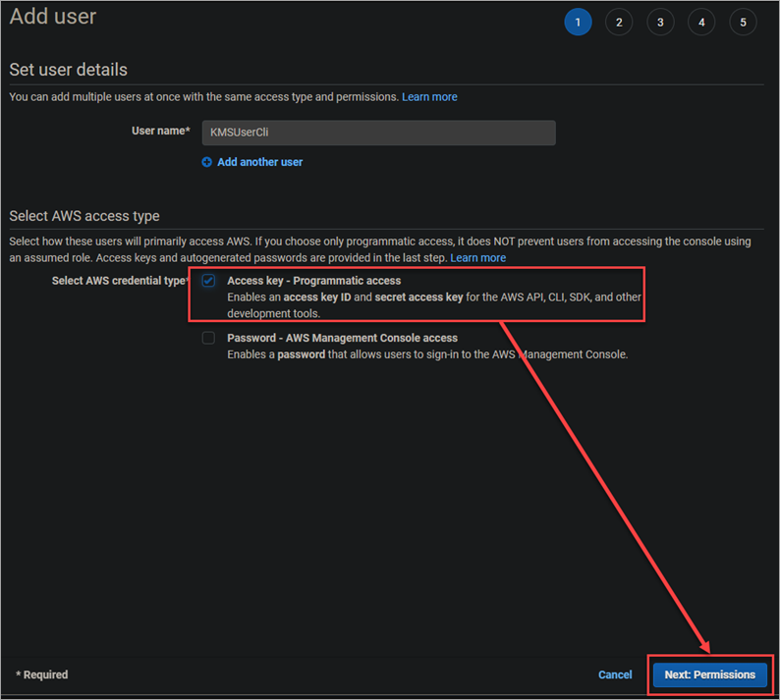Click the 'Access key - Programmatic access' label
Screen dimensions: 780x700
tap(314, 281)
